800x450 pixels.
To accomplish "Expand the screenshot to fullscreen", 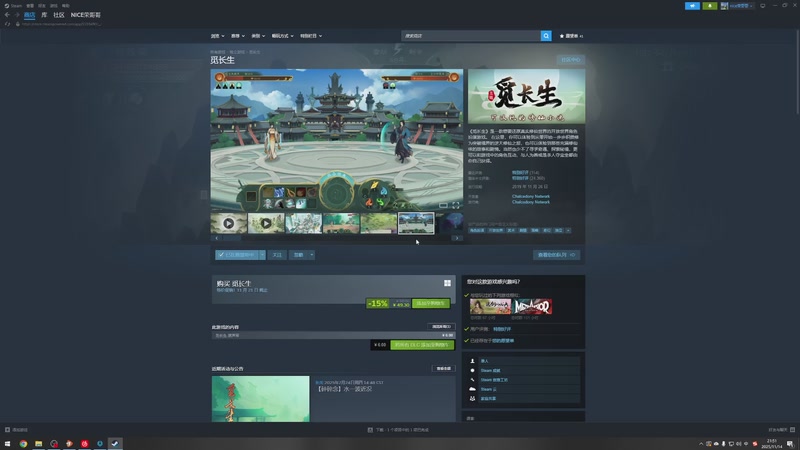I will [x=456, y=205].
